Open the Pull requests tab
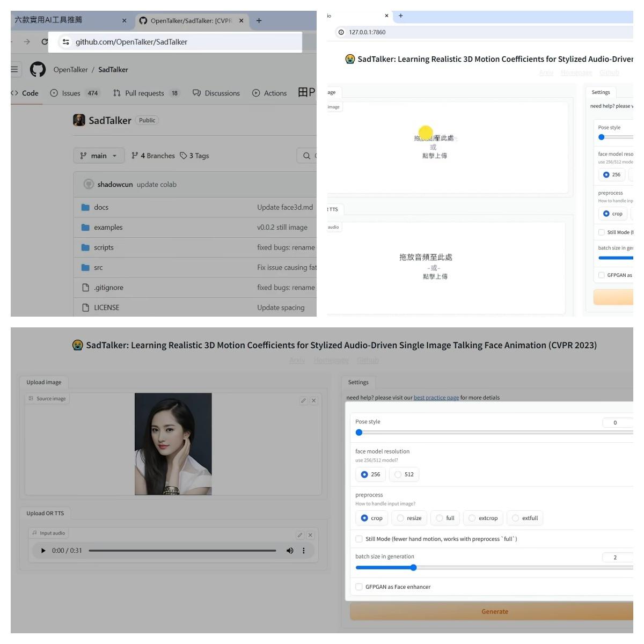Image resolution: width=644 pixels, height=644 pixels. 147,93
